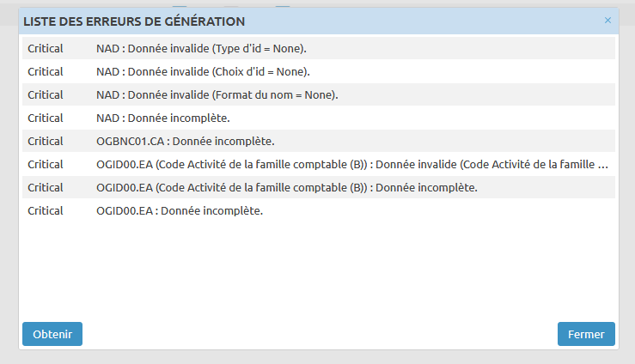Select the OGBNC01.CA incomplete data error
Image resolution: width=635 pixels, height=364 pixels.
(186, 141)
